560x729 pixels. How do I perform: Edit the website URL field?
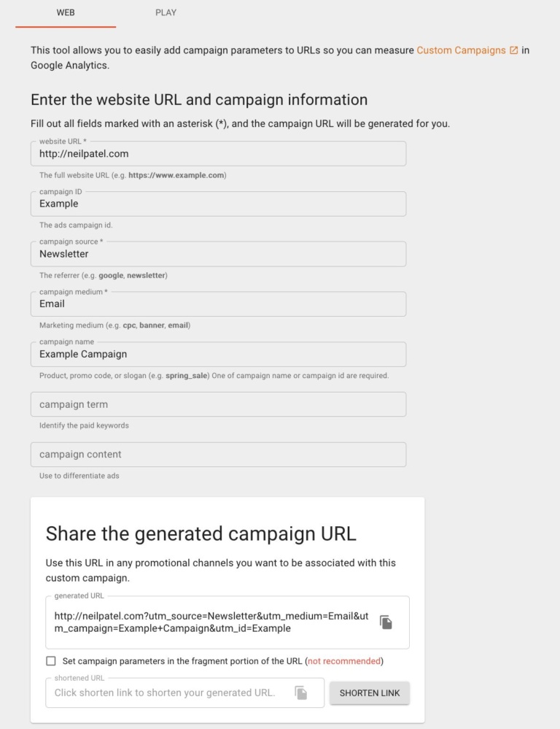point(217,153)
